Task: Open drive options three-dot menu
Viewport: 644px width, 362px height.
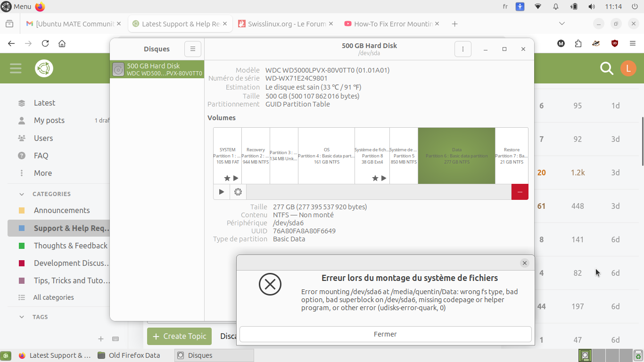Action: (462, 49)
